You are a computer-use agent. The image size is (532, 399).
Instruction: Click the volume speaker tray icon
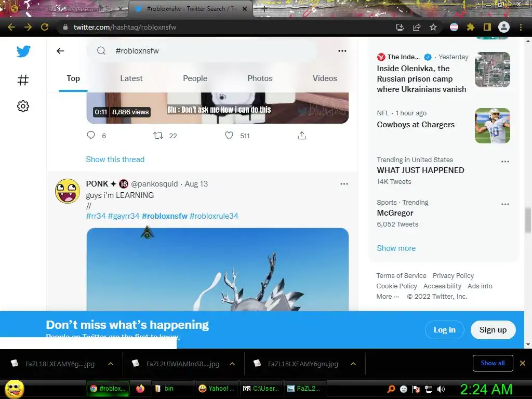(441, 389)
